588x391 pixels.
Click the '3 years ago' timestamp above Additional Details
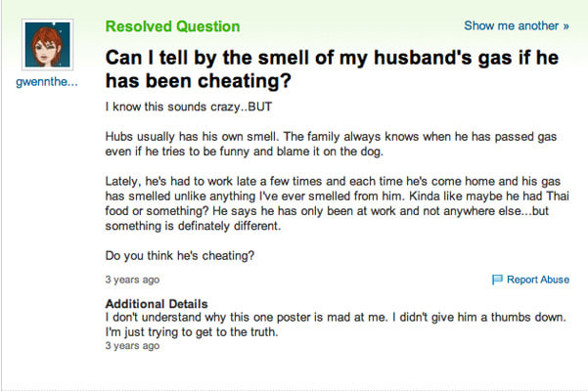pyautogui.click(x=132, y=280)
